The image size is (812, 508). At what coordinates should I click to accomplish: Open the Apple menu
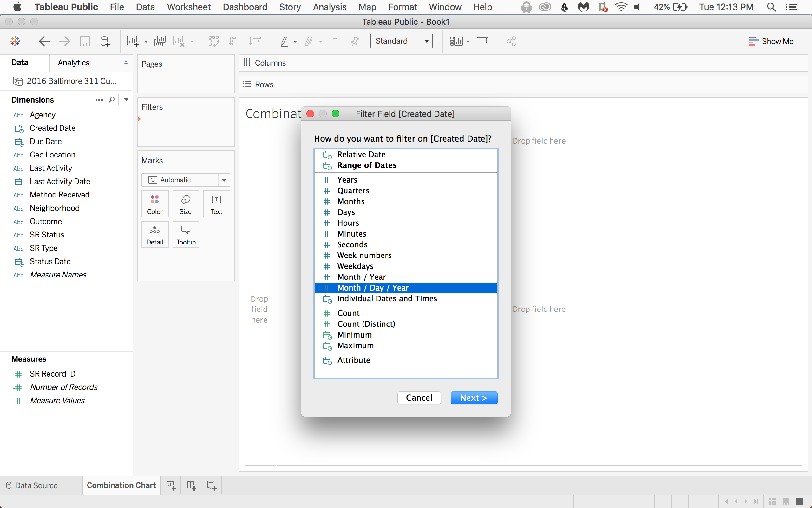[17, 7]
